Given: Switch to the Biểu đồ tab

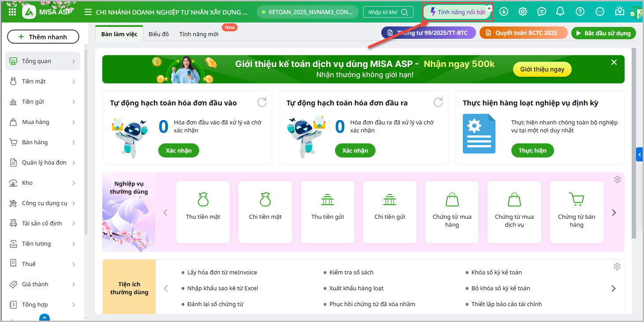Looking at the screenshot, I should tap(159, 34).
